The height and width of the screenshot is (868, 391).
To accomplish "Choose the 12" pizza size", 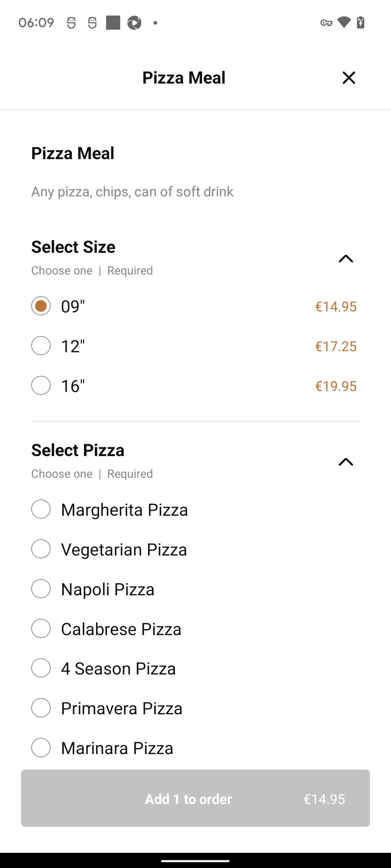I will (41, 346).
